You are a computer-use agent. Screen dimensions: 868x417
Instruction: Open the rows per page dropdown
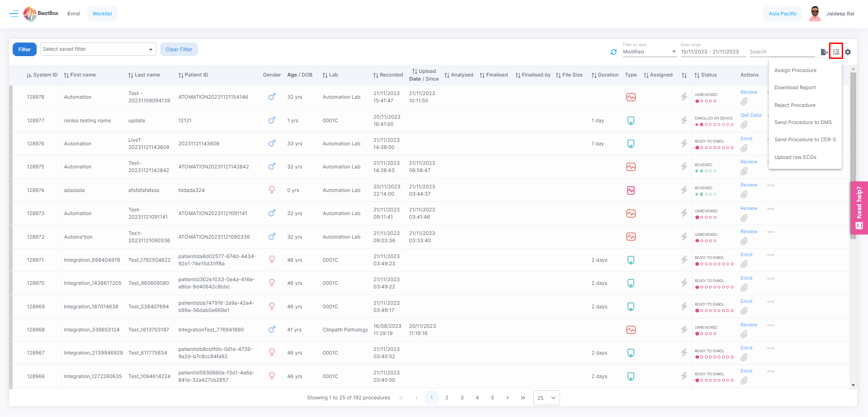546,398
